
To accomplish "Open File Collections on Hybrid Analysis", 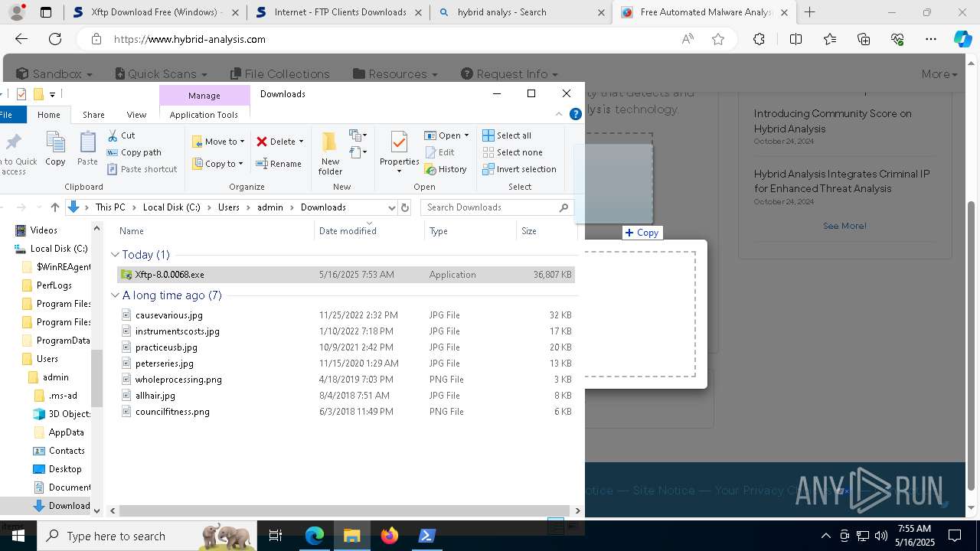I will 279,73.
